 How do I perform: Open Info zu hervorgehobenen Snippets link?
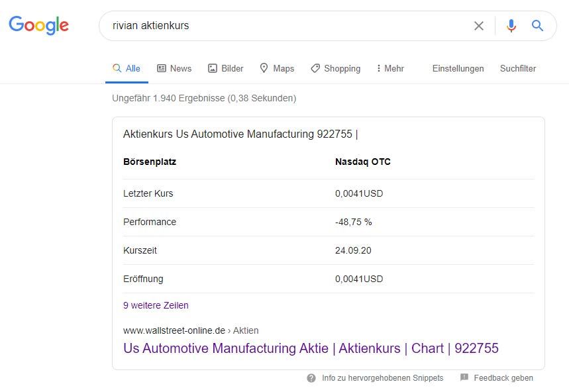point(382,378)
